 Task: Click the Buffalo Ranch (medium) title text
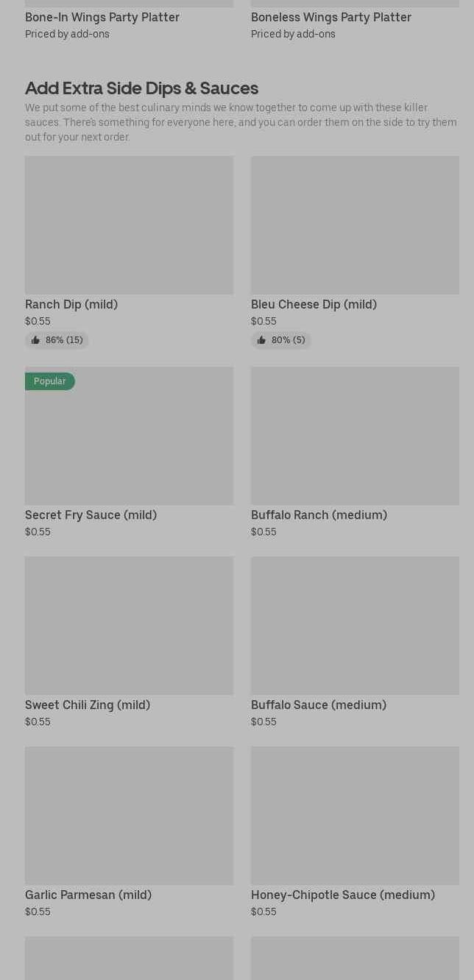point(319,515)
